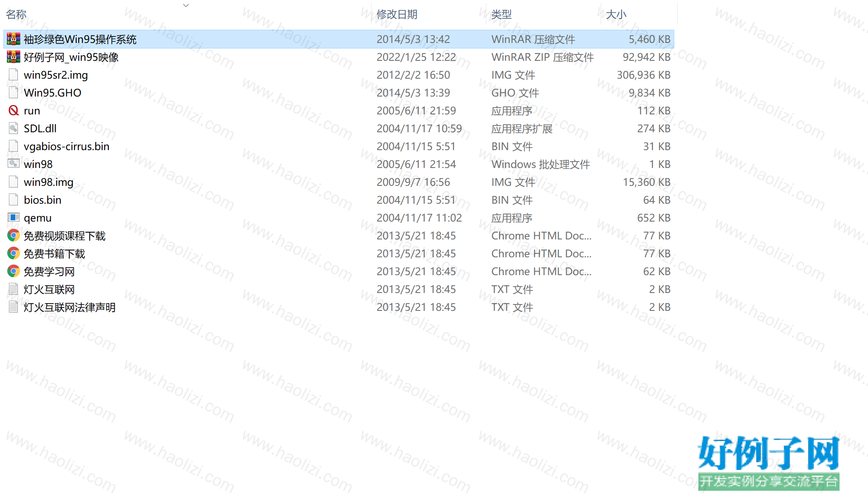Viewport: 868px width, 495px height.
Task: Click size 652 KB
Action: tap(654, 218)
